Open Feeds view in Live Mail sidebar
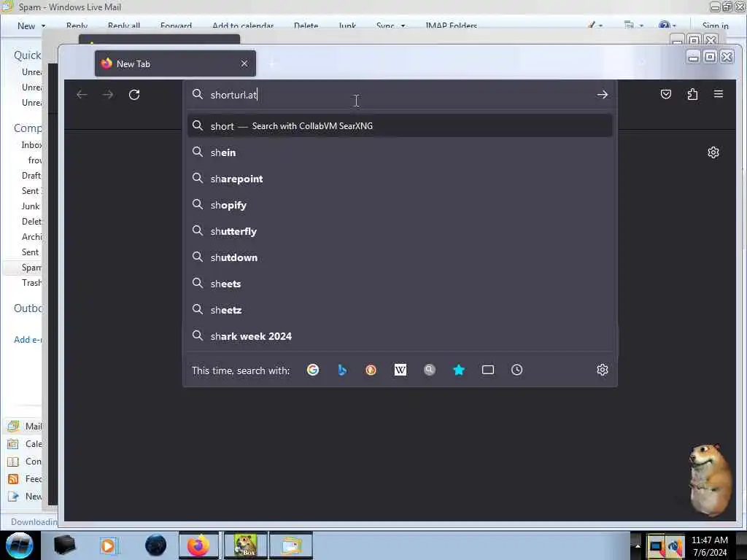Image resolution: width=747 pixels, height=560 pixels. click(25, 478)
